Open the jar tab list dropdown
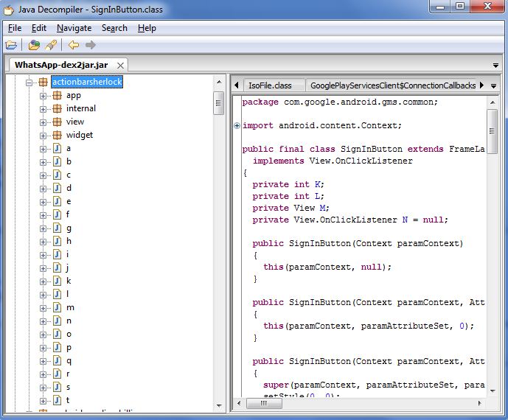Image resolution: width=508 pixels, height=420 pixels. (495, 66)
